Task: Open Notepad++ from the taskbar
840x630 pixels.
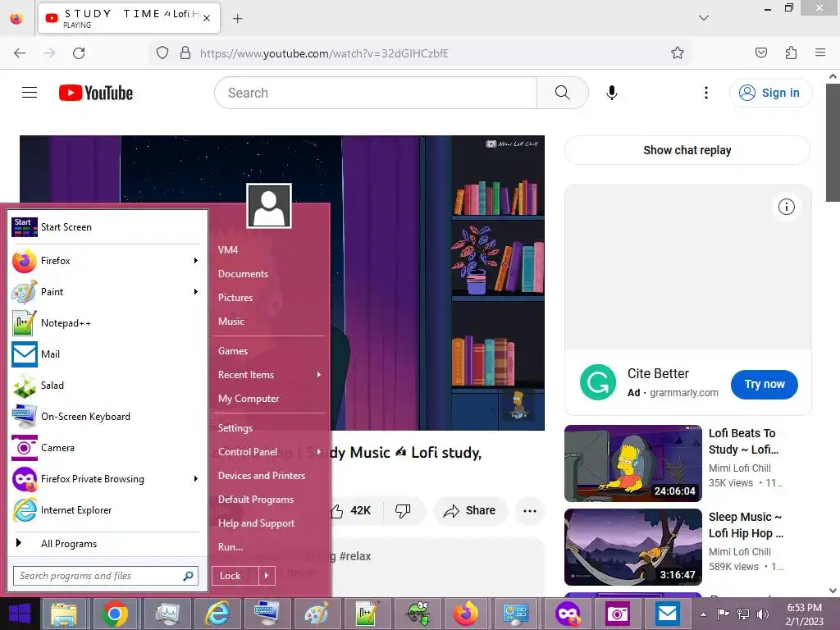Action: click(x=367, y=614)
